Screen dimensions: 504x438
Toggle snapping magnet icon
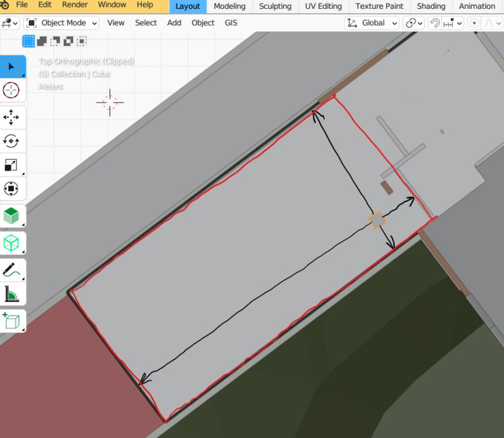(x=435, y=23)
